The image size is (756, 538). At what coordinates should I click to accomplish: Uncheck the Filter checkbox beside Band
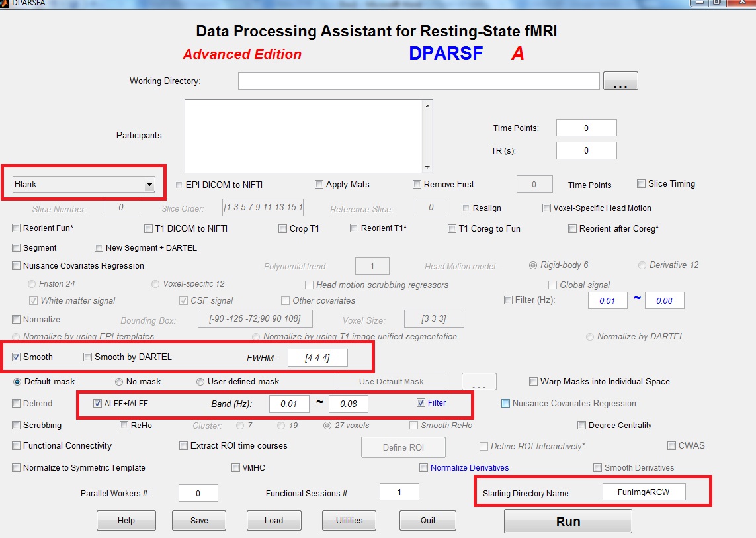(x=421, y=403)
